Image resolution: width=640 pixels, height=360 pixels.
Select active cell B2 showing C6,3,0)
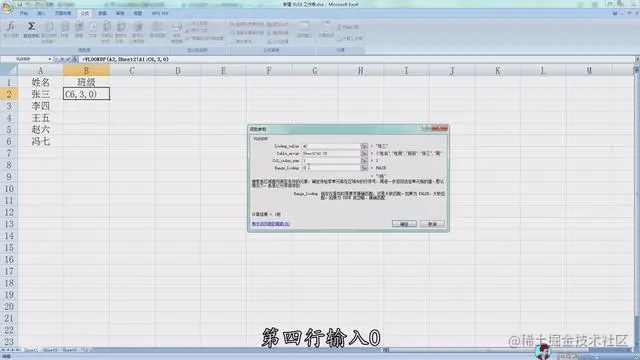click(86, 94)
